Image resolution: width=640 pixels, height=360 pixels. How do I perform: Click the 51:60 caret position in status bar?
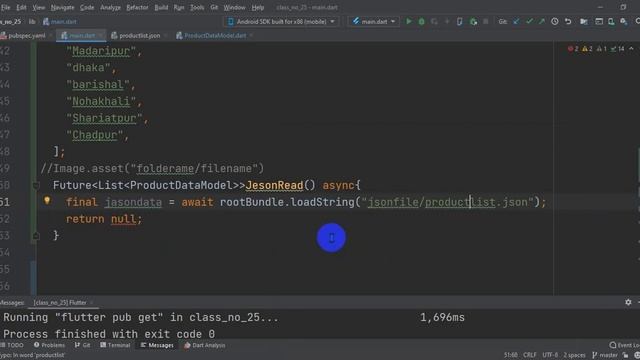[x=510, y=355]
